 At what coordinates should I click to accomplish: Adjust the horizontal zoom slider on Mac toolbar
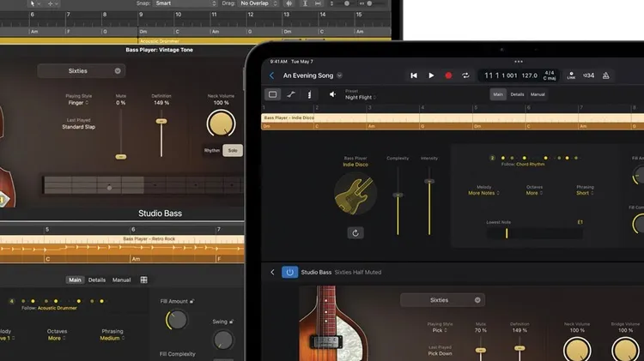point(369,3)
